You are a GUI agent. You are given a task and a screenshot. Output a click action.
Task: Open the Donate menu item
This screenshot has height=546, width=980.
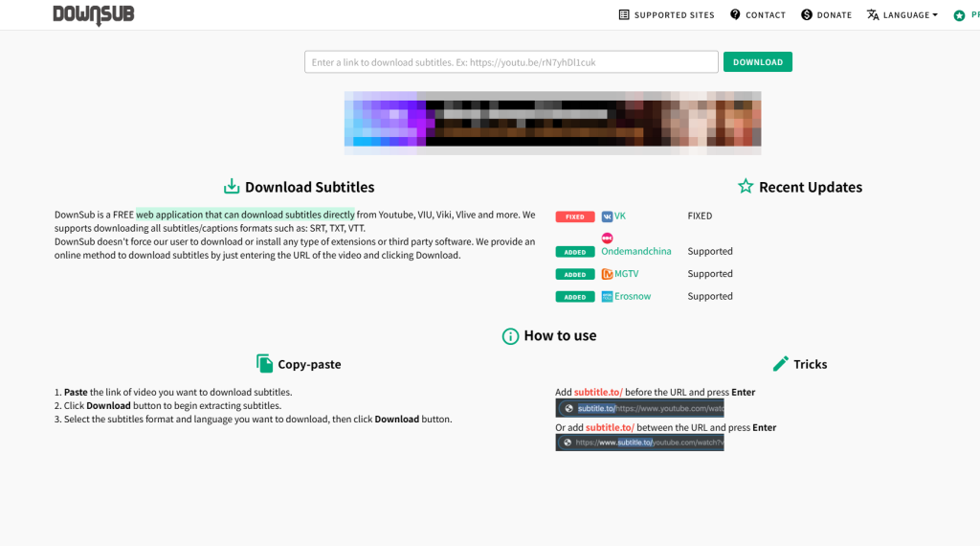(826, 15)
